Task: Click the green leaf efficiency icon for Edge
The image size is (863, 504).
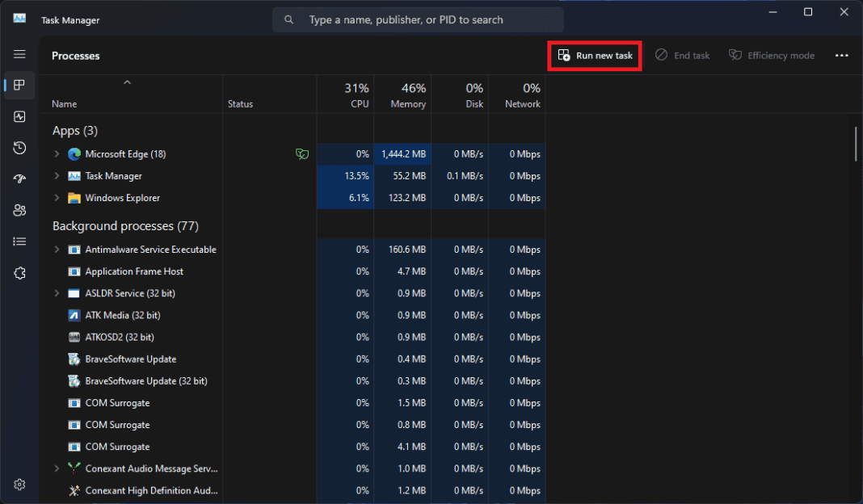Action: point(302,153)
